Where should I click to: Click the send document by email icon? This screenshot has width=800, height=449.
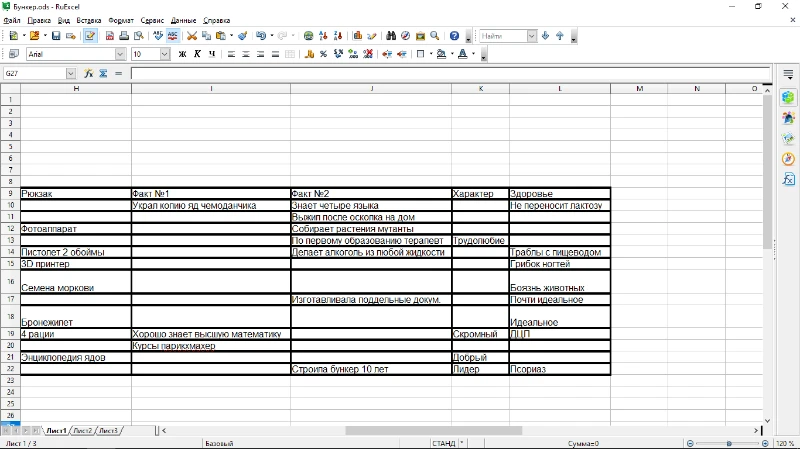71,36
